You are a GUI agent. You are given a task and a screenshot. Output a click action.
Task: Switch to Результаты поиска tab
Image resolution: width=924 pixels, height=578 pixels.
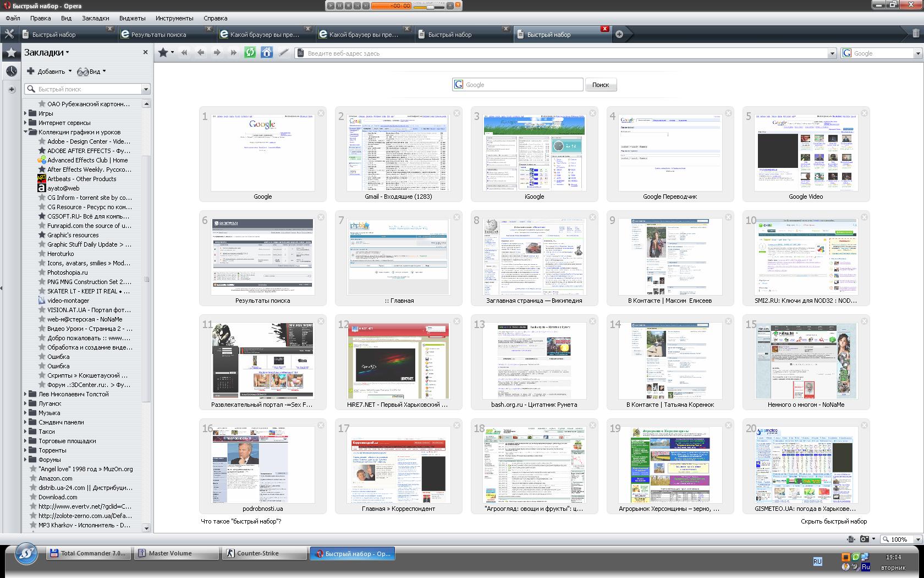166,34
